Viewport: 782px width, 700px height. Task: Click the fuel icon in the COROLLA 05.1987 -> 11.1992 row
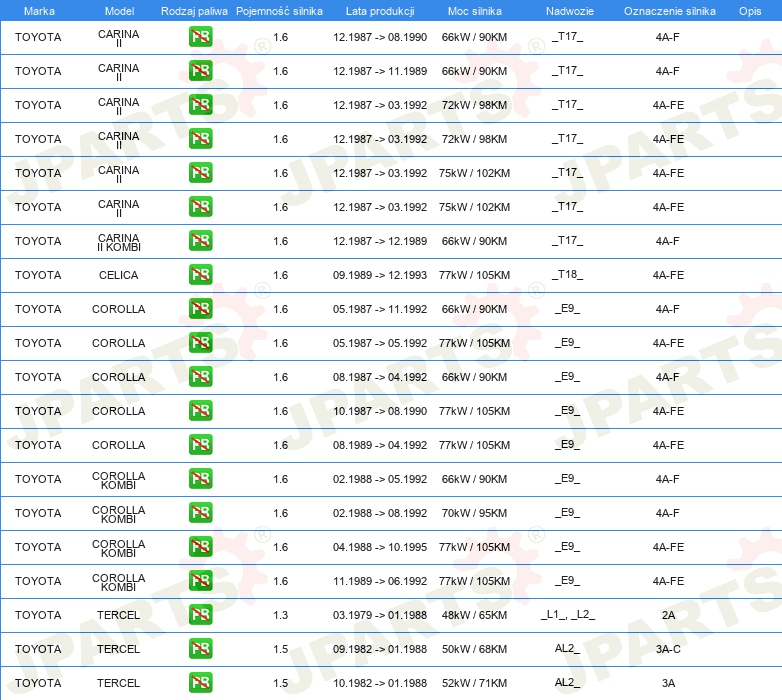click(x=200, y=309)
